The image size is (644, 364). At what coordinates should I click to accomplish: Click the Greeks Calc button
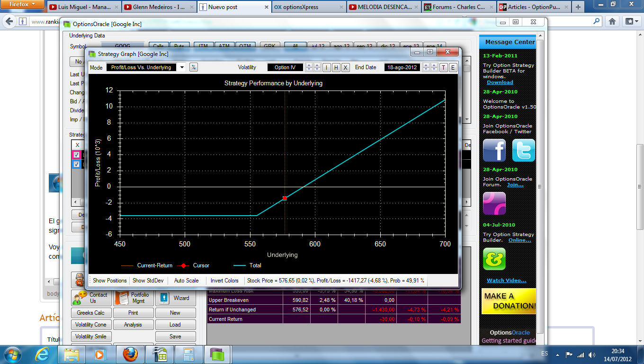click(92, 313)
